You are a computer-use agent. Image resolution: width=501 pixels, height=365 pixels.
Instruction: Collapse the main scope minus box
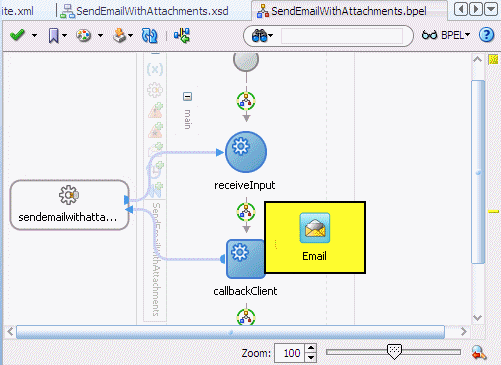click(187, 97)
